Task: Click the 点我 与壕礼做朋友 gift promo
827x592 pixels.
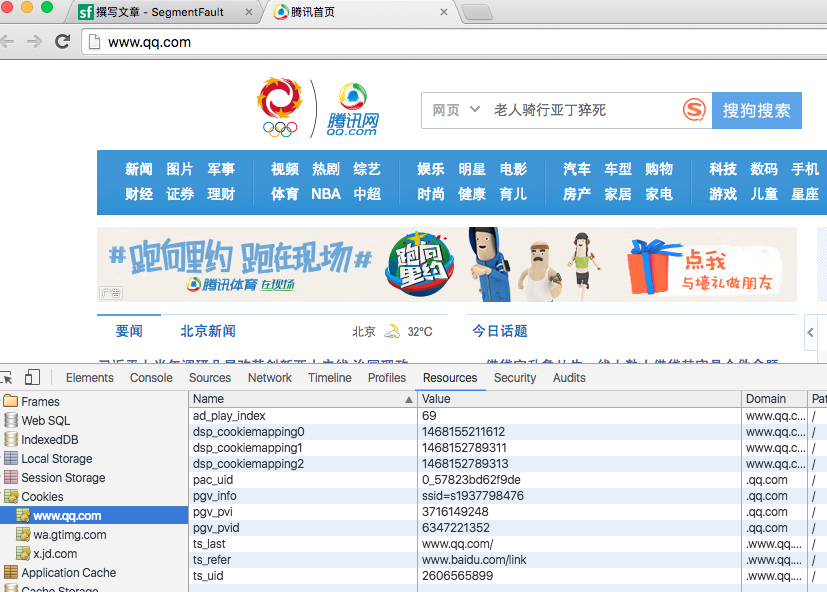Action: point(704,268)
